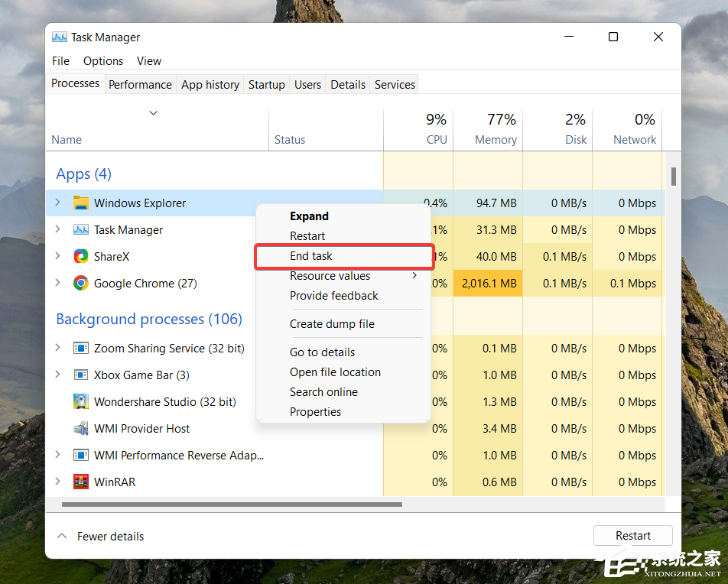Expand the Google Chrome (27) group
Viewport: 728px width, 584px height.
coord(57,283)
